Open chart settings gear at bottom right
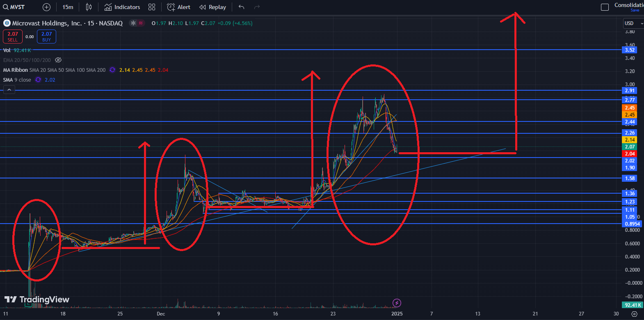This screenshot has width=644, height=320. (634, 314)
